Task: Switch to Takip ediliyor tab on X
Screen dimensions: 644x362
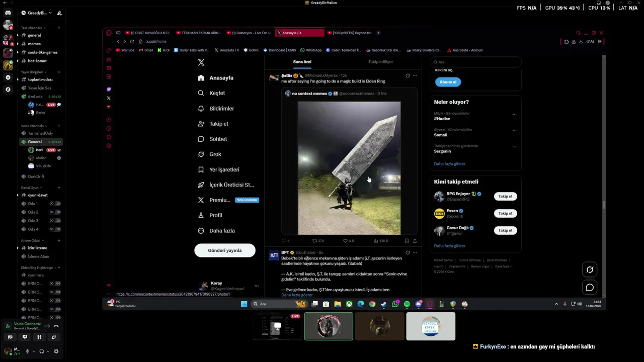Action: (x=380, y=62)
